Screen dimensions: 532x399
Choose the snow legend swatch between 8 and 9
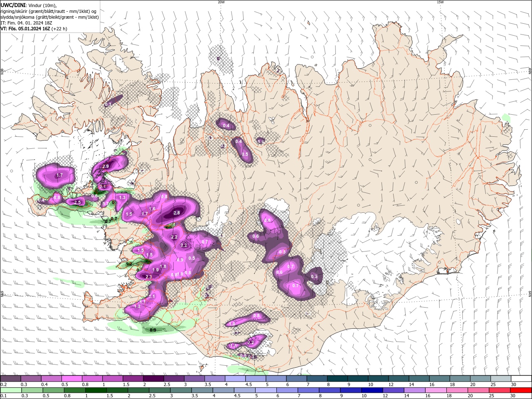tap(337, 379)
